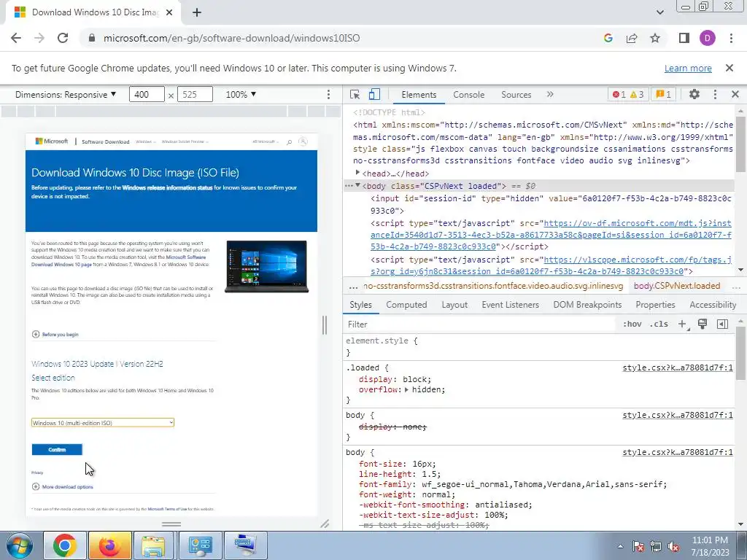Show more DevTools tabs chevron

pyautogui.click(x=550, y=94)
